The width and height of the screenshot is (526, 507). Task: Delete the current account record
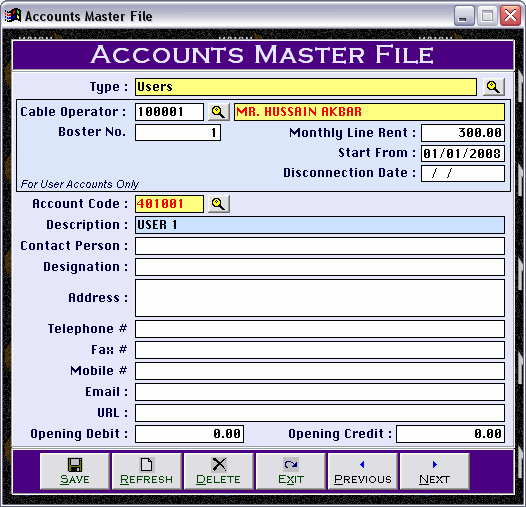click(x=218, y=471)
